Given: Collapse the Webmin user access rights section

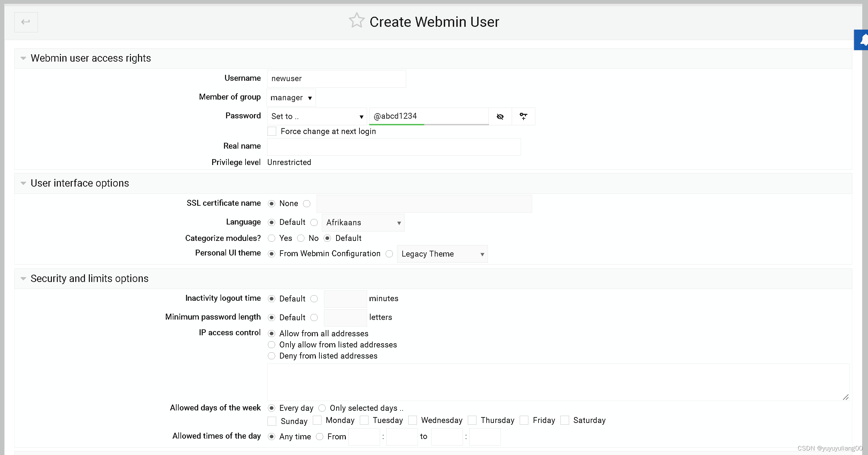Looking at the screenshot, I should pyautogui.click(x=23, y=58).
